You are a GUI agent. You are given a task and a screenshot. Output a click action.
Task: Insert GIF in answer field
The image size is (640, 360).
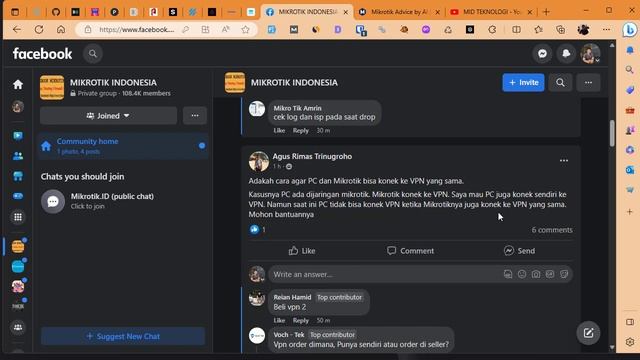(x=550, y=274)
